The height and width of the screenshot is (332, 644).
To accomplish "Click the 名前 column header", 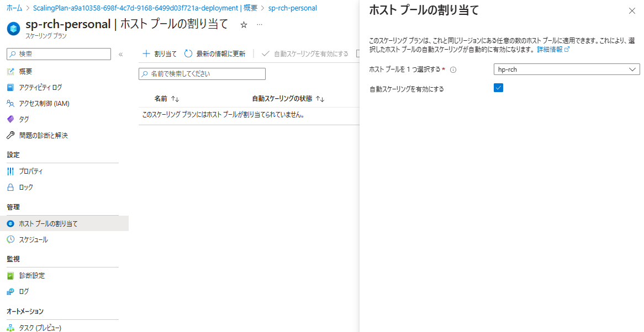I will click(161, 99).
